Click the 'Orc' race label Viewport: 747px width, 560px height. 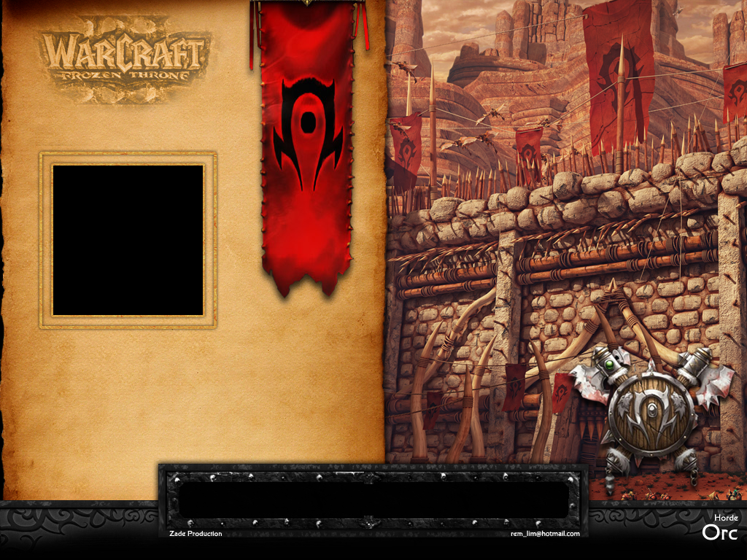click(720, 532)
